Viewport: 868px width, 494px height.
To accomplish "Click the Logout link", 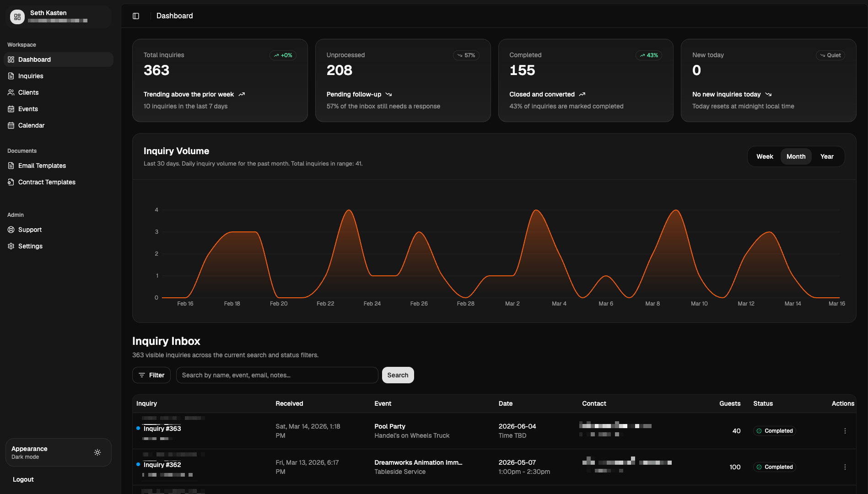I will click(x=23, y=479).
